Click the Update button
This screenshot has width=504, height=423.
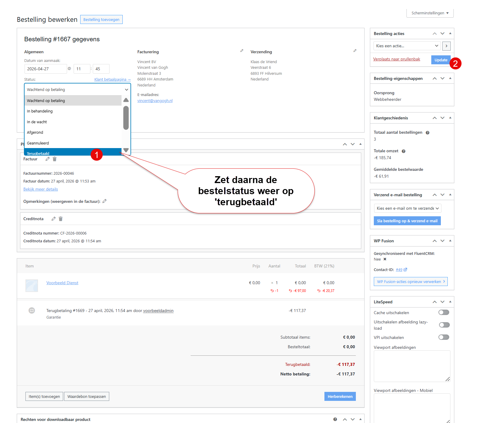(x=441, y=60)
